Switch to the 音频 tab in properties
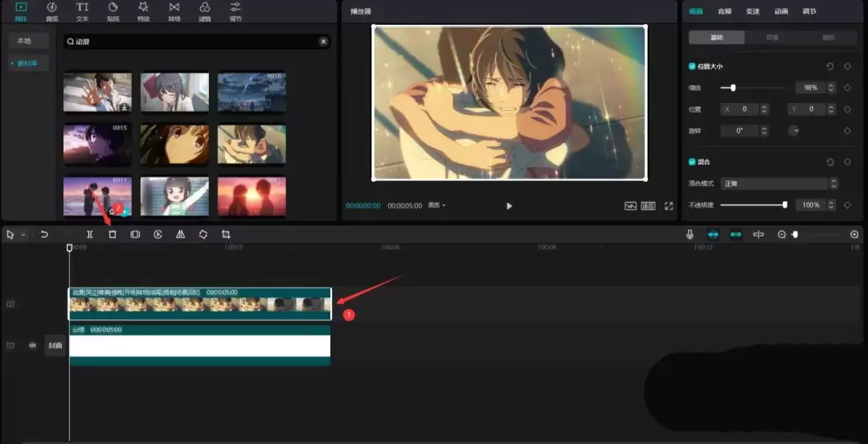Viewport: 868px width, 444px height. [x=724, y=11]
